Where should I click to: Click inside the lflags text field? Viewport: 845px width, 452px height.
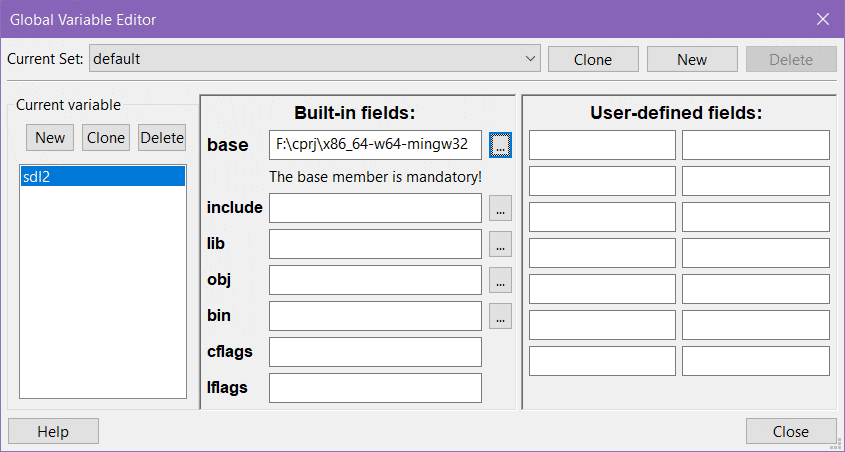375,388
